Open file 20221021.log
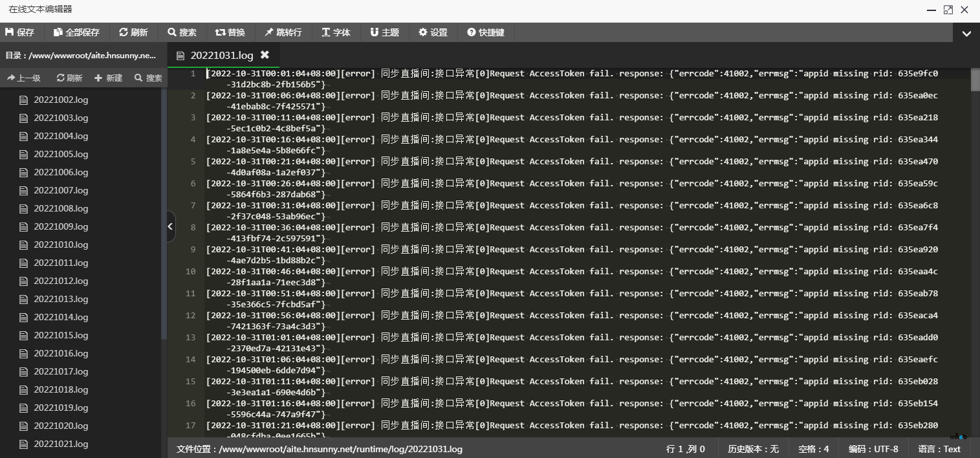 [61, 444]
